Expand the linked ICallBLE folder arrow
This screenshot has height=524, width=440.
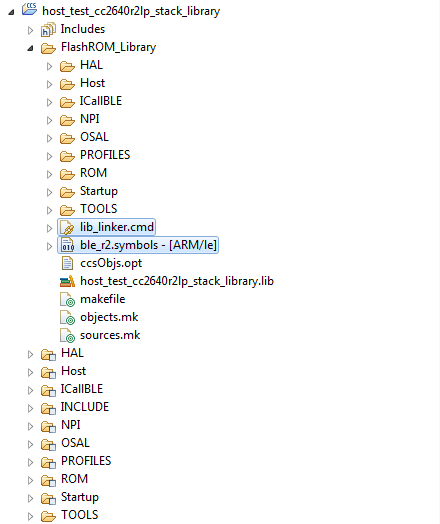click(x=30, y=390)
